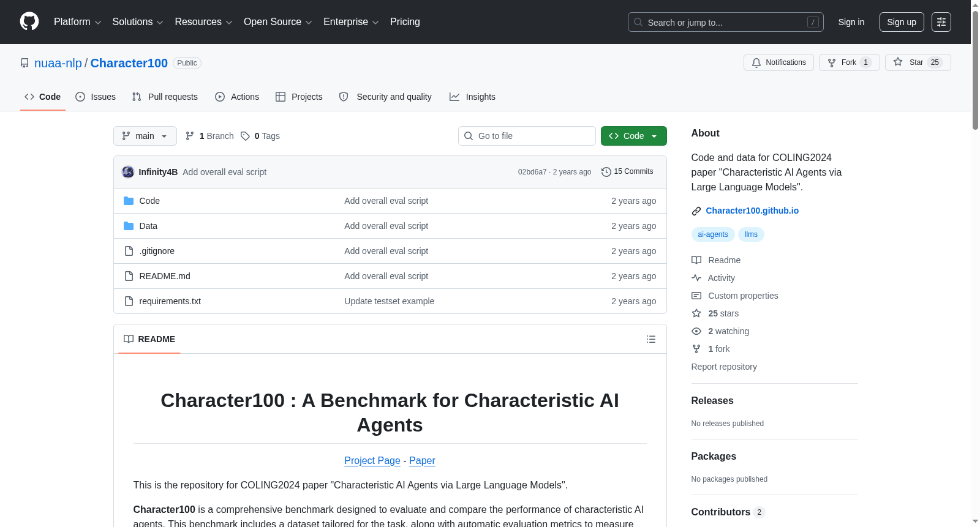Screen dimensions: 980x527
Task: Click the Custom properties icon
Action: 696,296
